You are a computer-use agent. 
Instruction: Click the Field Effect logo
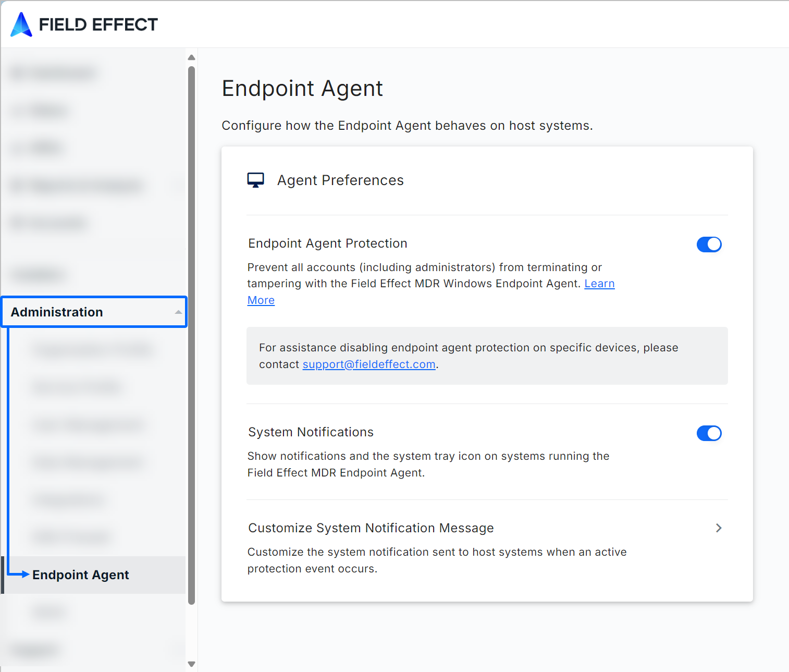point(84,25)
